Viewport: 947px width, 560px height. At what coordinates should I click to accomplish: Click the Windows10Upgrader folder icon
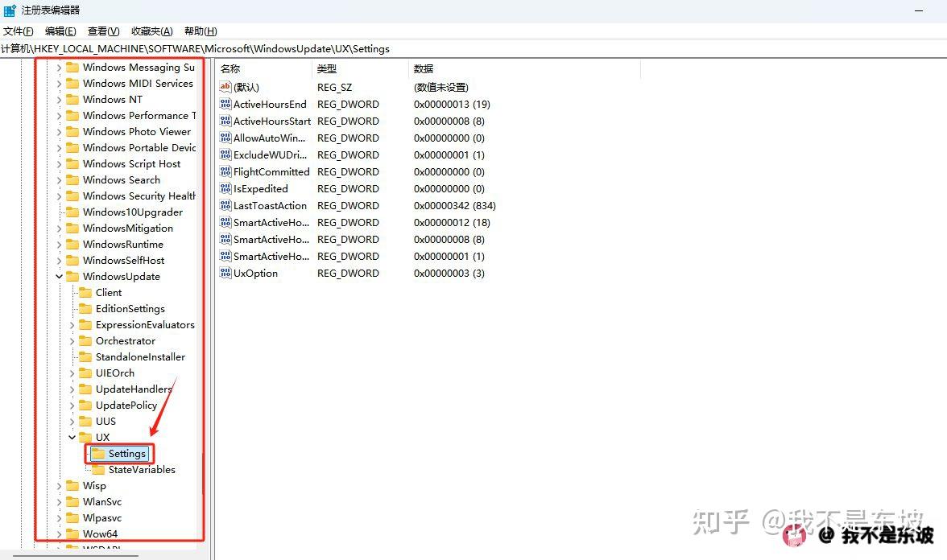[x=72, y=212]
